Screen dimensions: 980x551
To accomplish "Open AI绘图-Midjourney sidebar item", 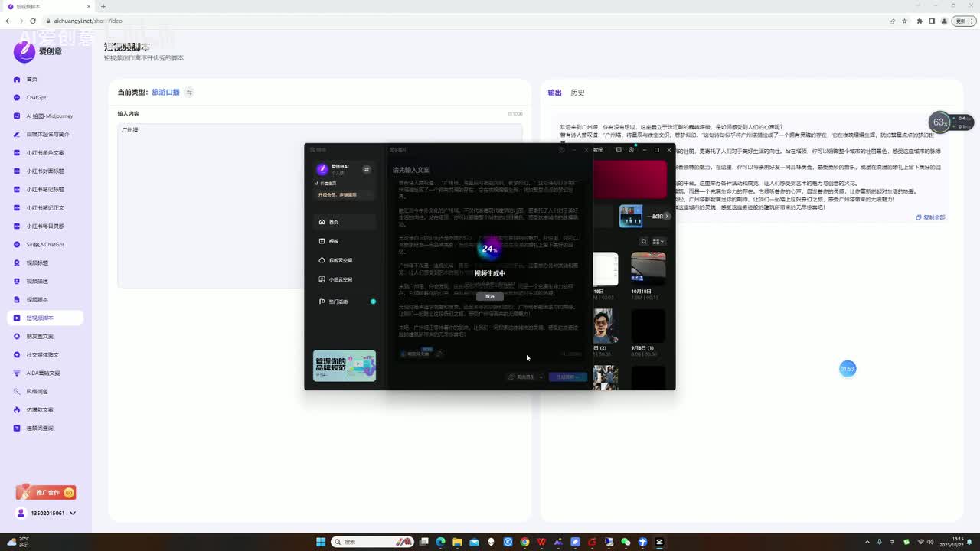I will tap(49, 116).
